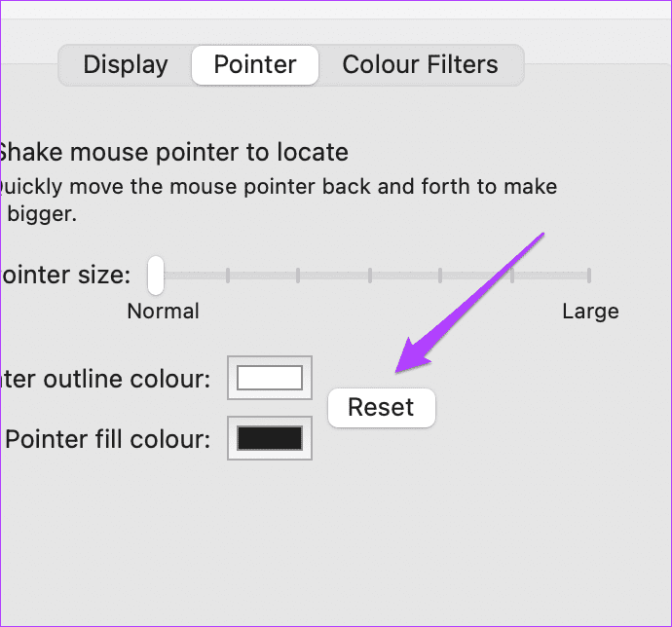Viewport: 672px width, 627px height.
Task: Set pointer size to the fifth tick mark
Action: pyautogui.click(x=441, y=277)
